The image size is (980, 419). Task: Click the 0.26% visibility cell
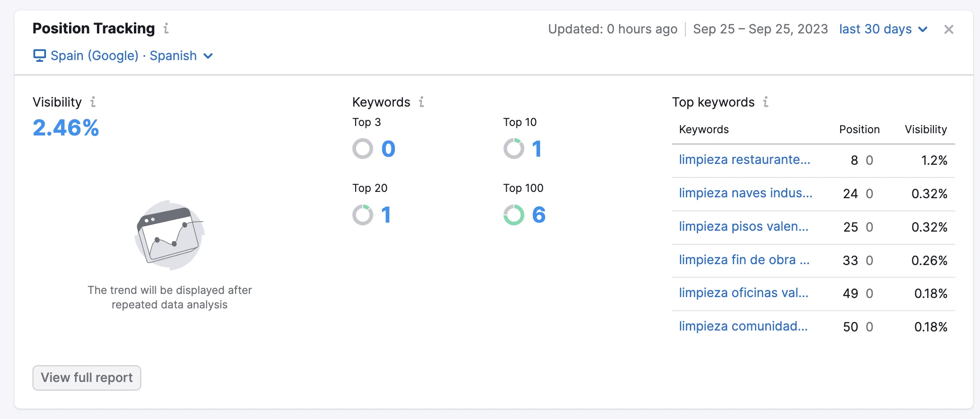[929, 261]
